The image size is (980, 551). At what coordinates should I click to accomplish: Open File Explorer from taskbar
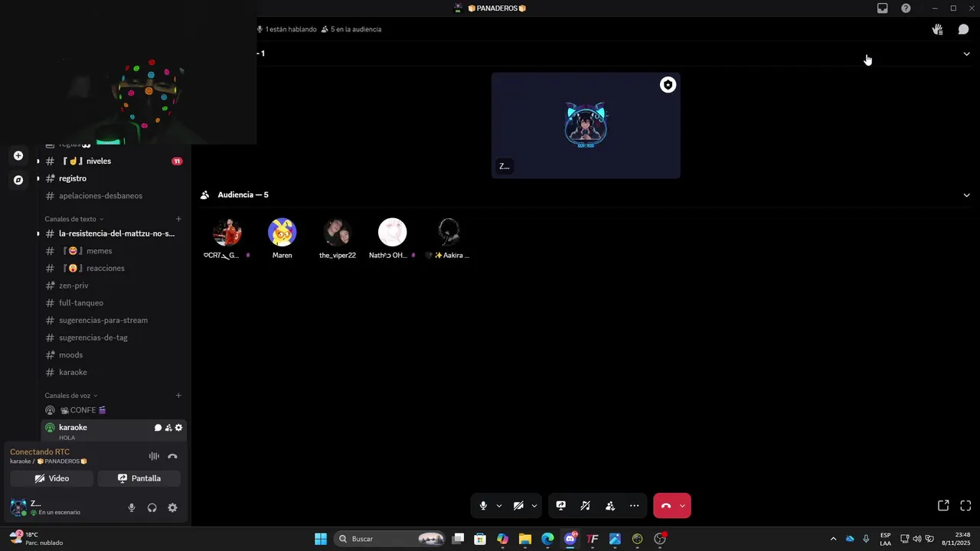[525, 539]
